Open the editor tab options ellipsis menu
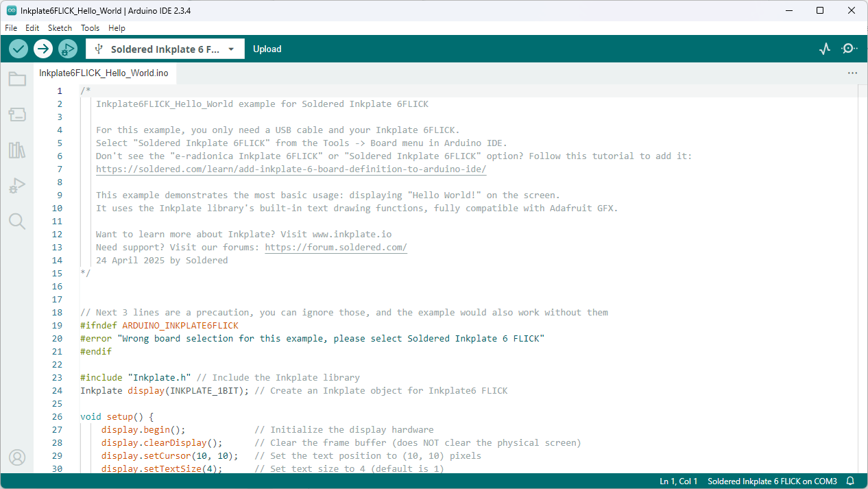Screen dimensions: 868x489 point(852,73)
